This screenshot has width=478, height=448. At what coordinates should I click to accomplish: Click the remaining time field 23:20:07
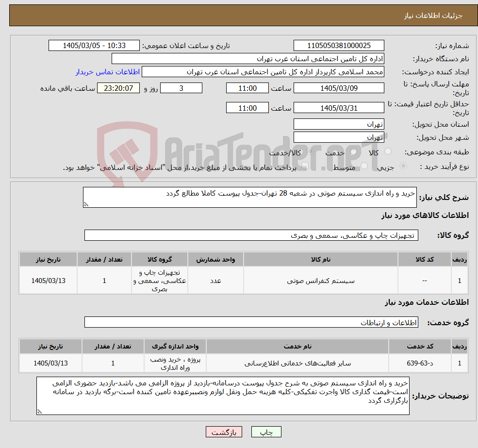point(118,88)
